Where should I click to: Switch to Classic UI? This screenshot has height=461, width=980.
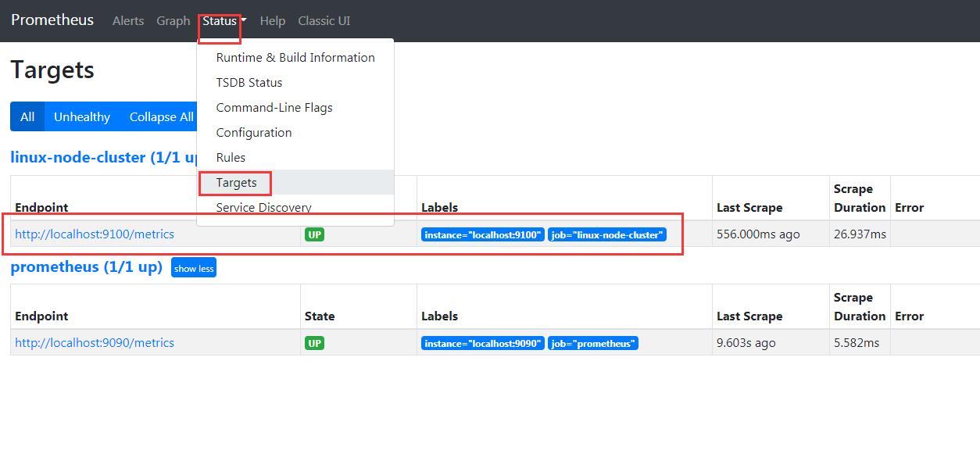pos(324,21)
